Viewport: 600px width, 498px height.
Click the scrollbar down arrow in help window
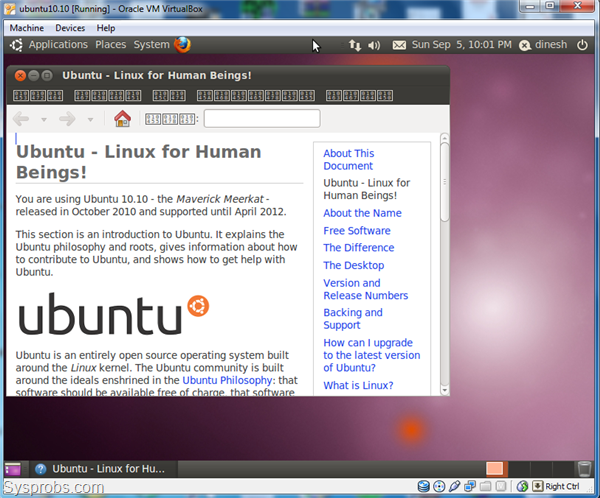[x=444, y=390]
